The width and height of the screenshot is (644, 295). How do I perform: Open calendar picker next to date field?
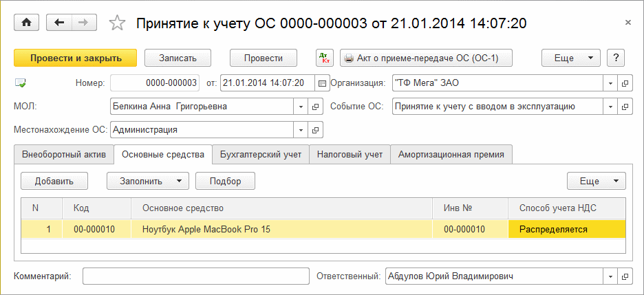pos(321,83)
